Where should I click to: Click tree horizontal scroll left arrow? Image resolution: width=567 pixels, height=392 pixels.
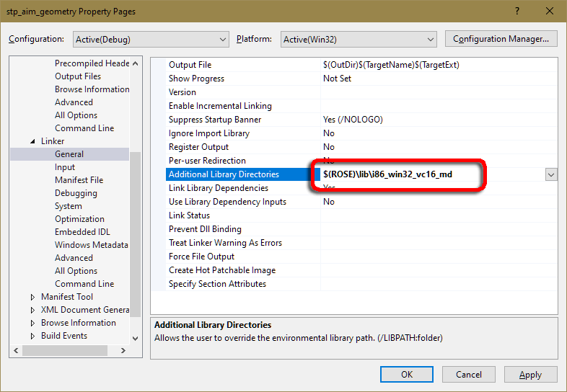pos(16,350)
